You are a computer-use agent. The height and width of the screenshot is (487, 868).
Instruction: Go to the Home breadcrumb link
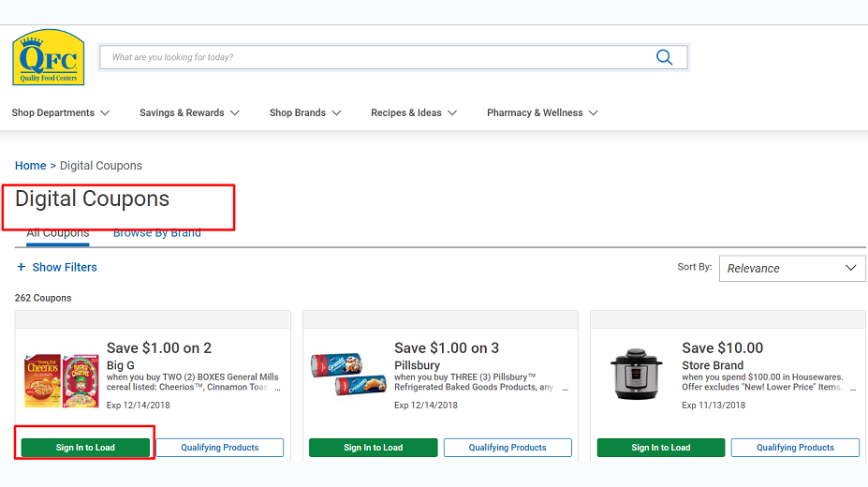[x=31, y=166]
